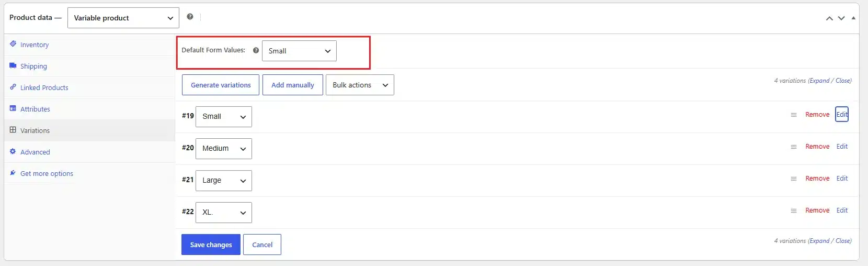Click the Shipping truck icon

[13, 65]
